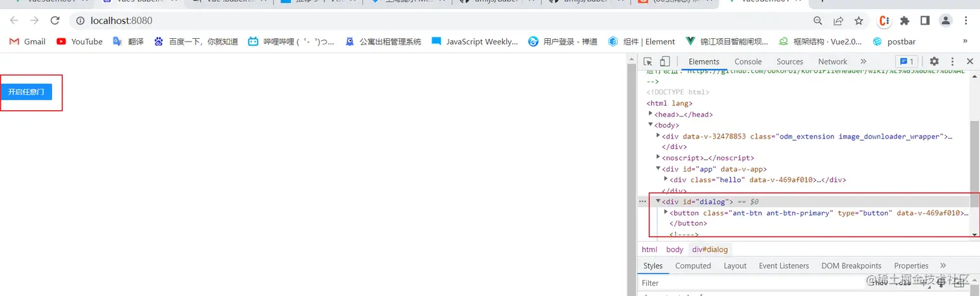Show more bookmarks with the chevron
This screenshot has width=980, height=296.
tap(965, 41)
